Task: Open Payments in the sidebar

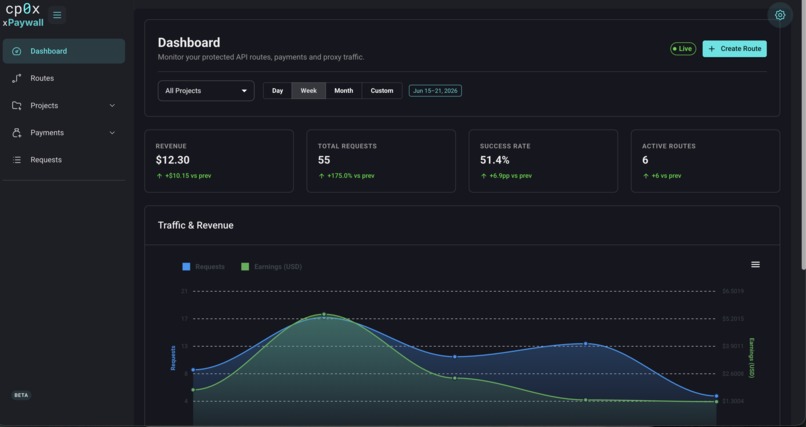Action: 64,133
